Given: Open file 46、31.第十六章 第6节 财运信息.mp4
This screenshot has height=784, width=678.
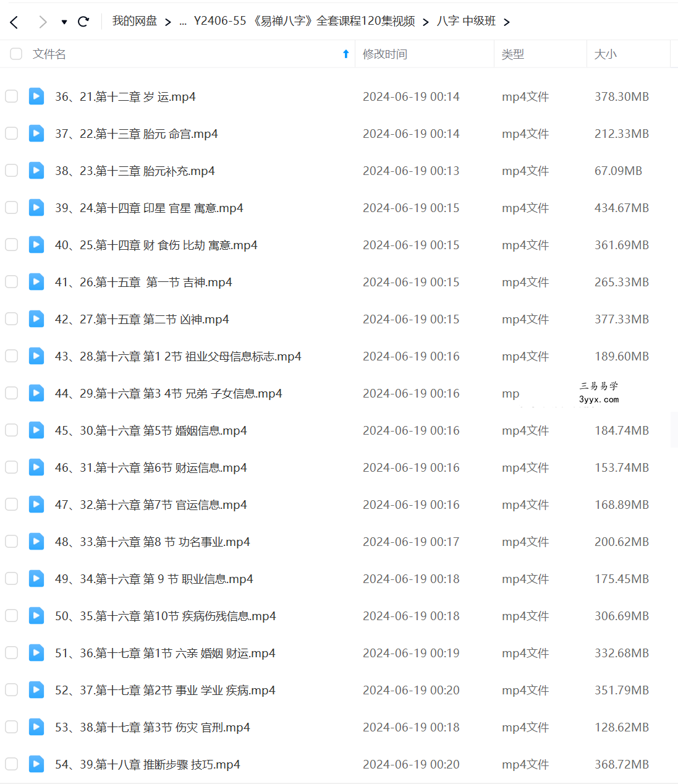Looking at the screenshot, I should (151, 467).
